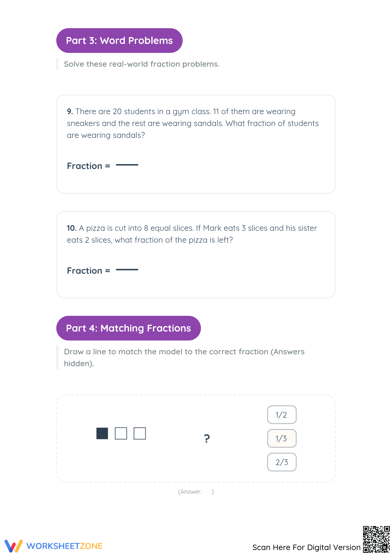Click the question mark in matching box
Image resolution: width=392 pixels, height=555 pixels.
point(207,439)
